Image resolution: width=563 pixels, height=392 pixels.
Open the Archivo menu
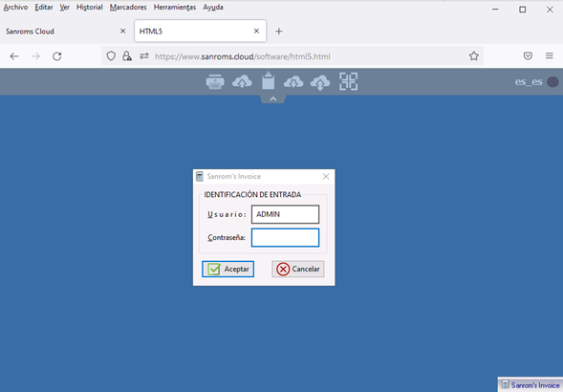coord(15,8)
